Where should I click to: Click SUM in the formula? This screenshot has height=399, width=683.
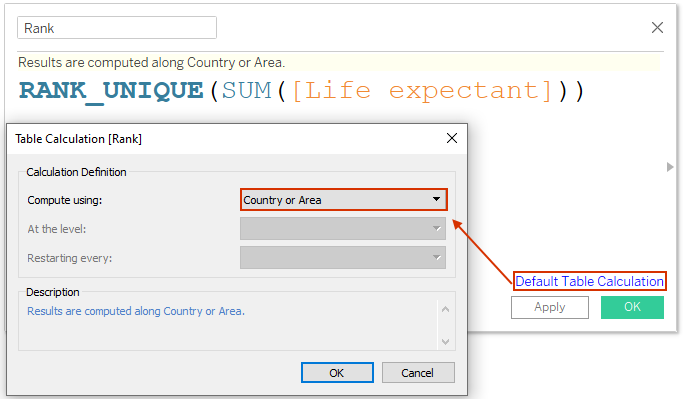click(247, 91)
